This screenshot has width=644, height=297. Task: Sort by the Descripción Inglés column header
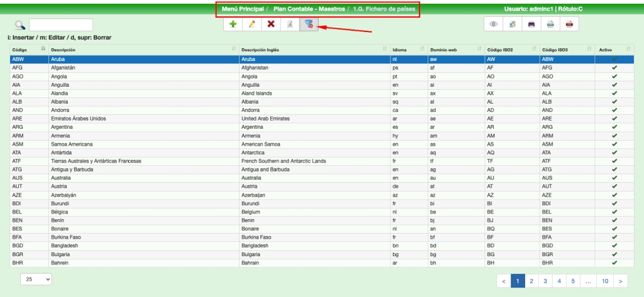point(313,49)
